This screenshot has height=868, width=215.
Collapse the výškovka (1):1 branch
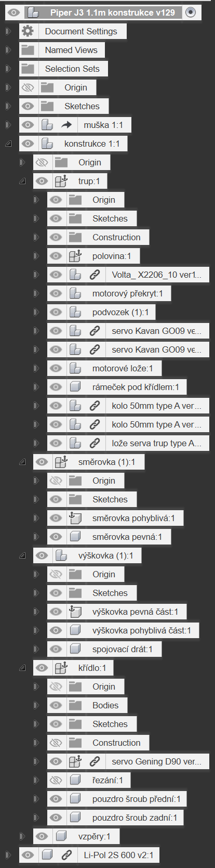[x=22, y=555]
